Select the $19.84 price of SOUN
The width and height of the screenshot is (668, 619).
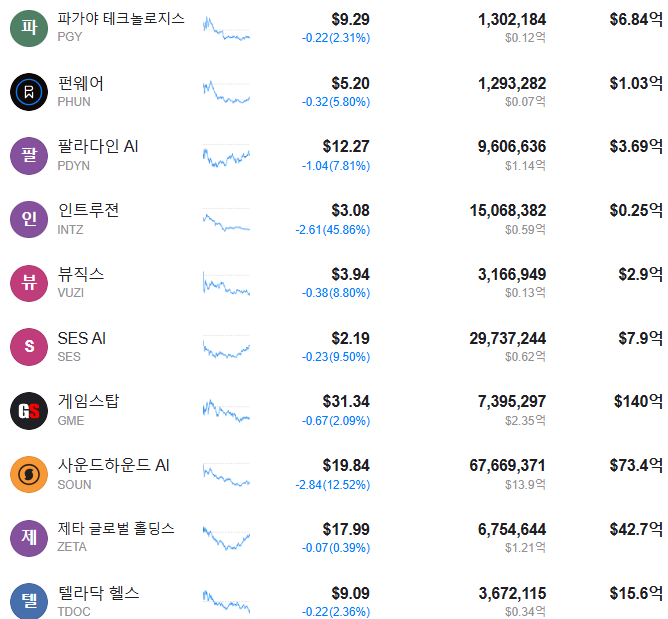pyautogui.click(x=346, y=465)
